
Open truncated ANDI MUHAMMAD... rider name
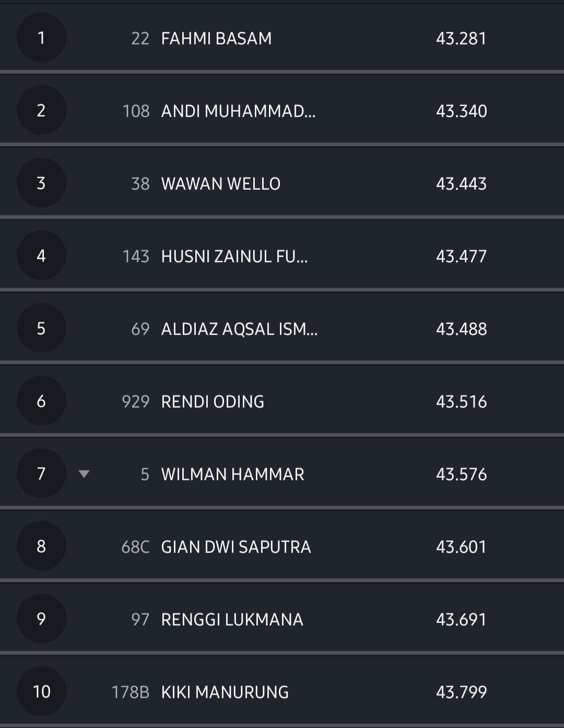tap(238, 111)
